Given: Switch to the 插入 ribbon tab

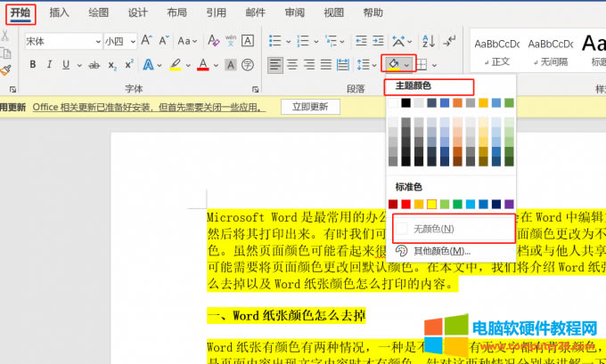Looking at the screenshot, I should point(60,13).
